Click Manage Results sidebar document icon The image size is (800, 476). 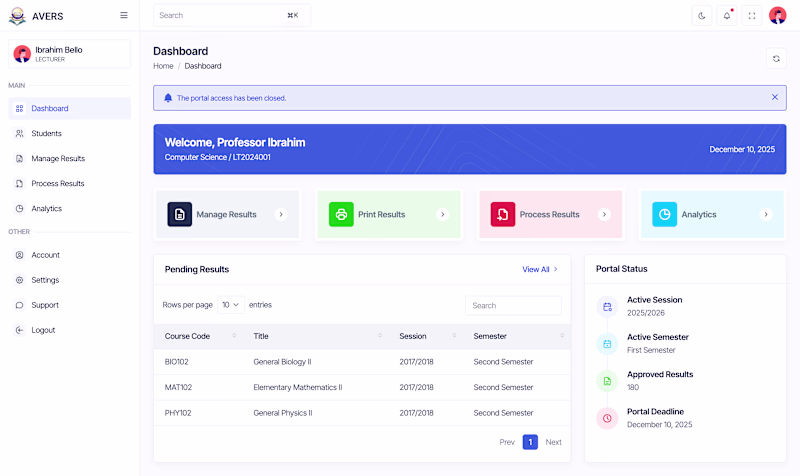click(19, 158)
